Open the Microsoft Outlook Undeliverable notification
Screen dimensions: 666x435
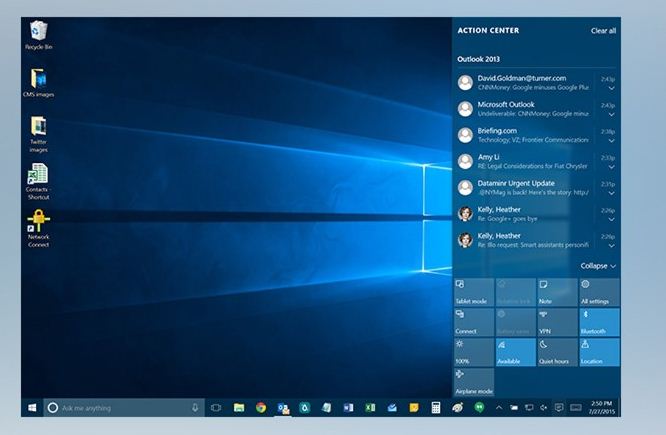pos(536,109)
